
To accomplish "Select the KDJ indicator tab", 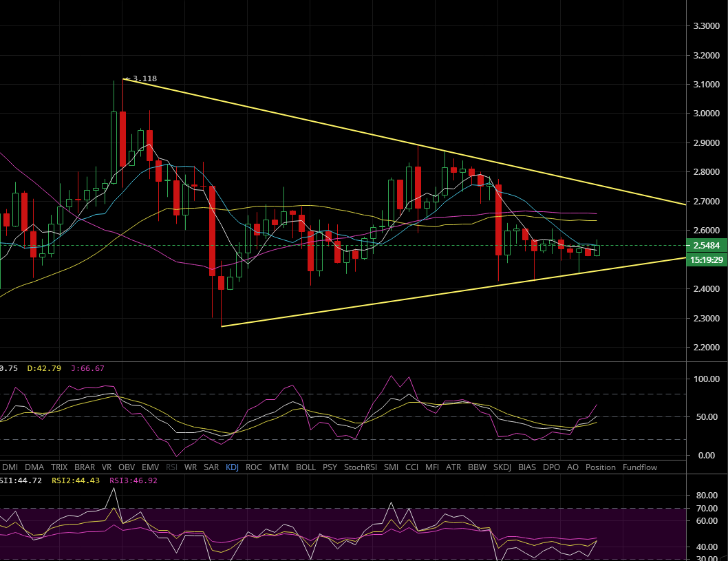I will point(232,467).
